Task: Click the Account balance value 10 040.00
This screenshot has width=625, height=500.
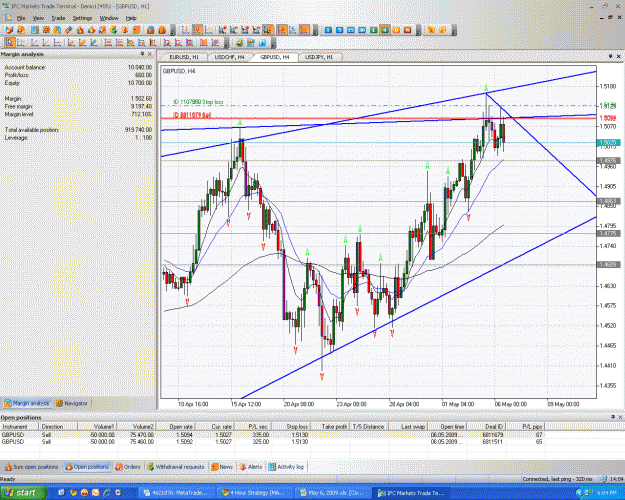Action: pyautogui.click(x=140, y=67)
